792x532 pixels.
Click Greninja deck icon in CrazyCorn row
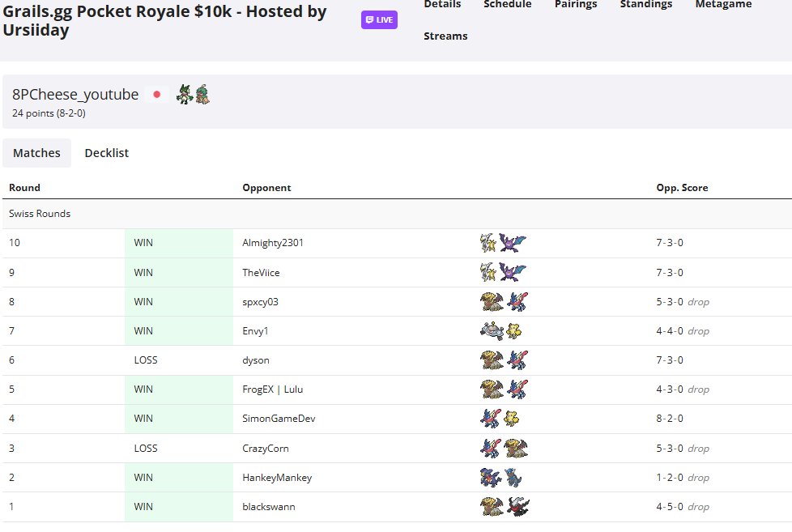(x=491, y=449)
